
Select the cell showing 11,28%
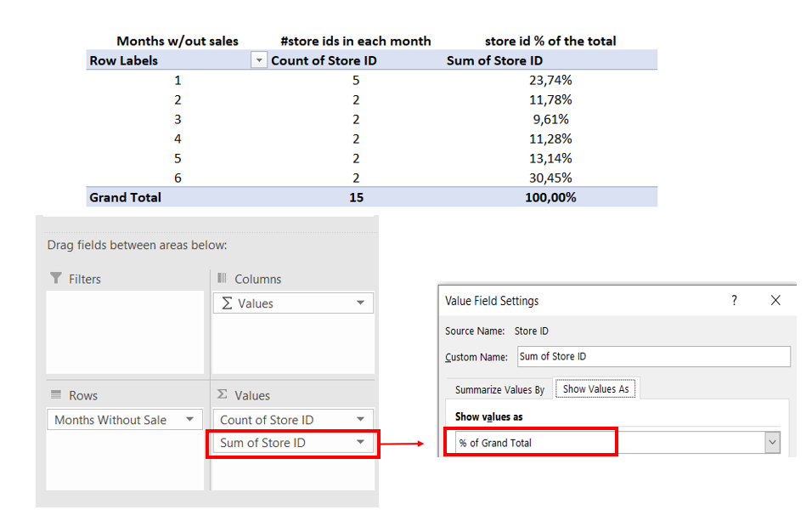(550, 139)
